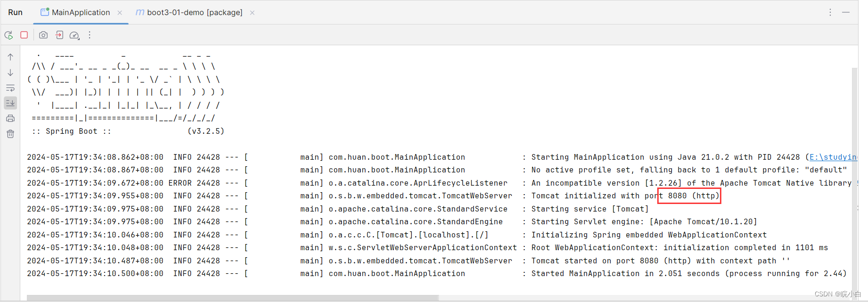Open the E:\studyin file path link
The image size is (868, 302).
coord(833,157)
